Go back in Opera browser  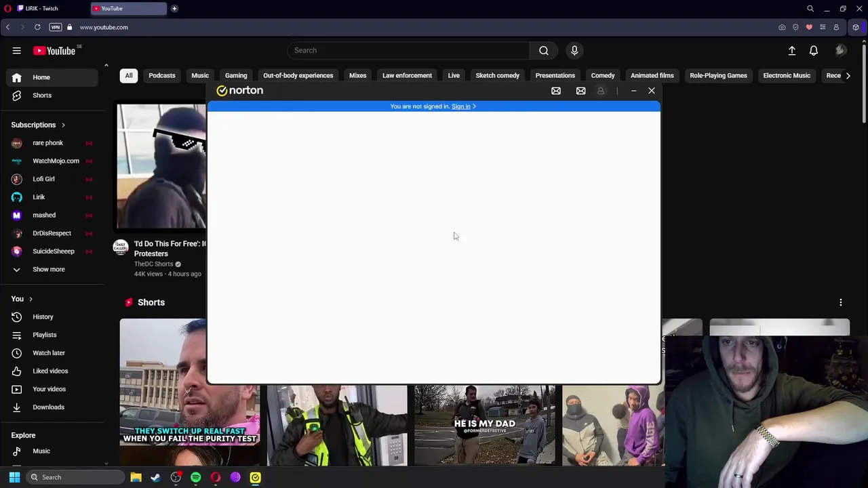click(7, 27)
